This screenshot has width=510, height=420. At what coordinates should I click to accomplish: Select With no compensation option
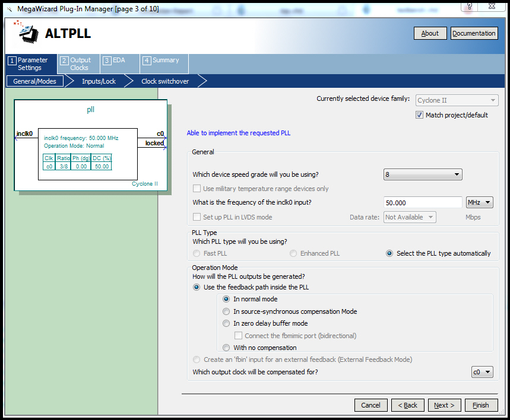point(226,348)
